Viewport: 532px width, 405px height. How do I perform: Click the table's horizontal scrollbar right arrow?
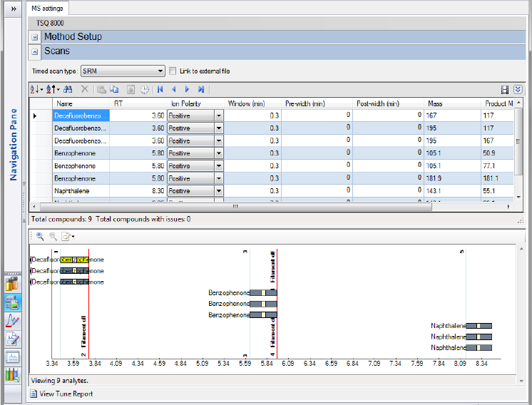click(509, 207)
